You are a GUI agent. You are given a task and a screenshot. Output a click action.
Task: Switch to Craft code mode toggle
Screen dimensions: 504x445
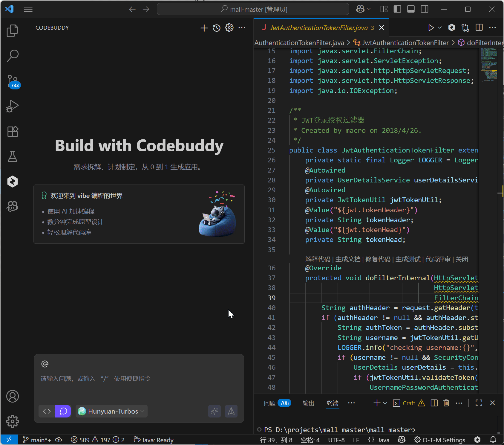[47, 411]
